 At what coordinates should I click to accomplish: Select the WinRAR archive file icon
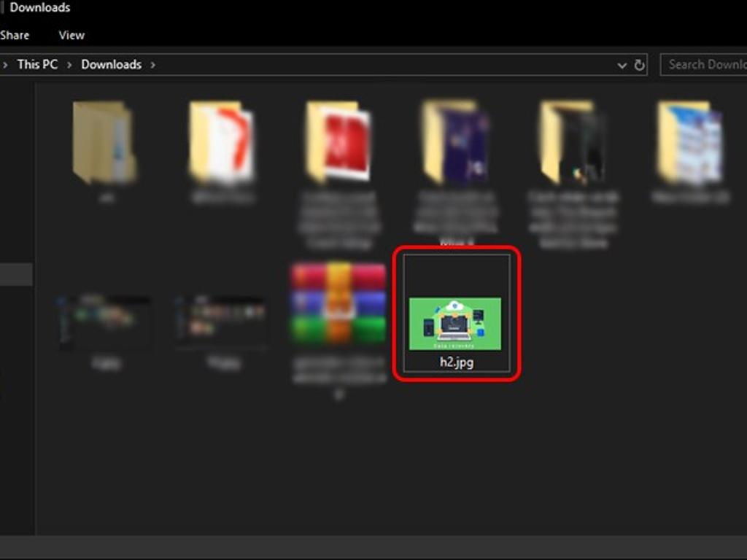[x=338, y=304]
